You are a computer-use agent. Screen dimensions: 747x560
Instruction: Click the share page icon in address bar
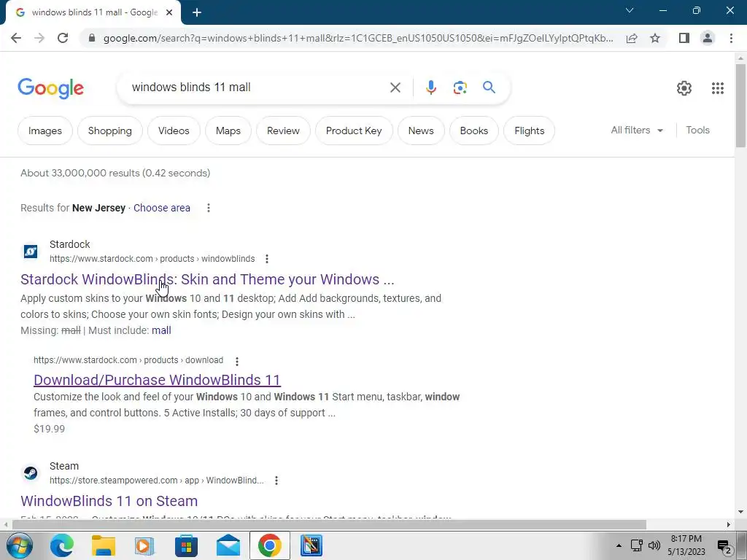[632, 38]
